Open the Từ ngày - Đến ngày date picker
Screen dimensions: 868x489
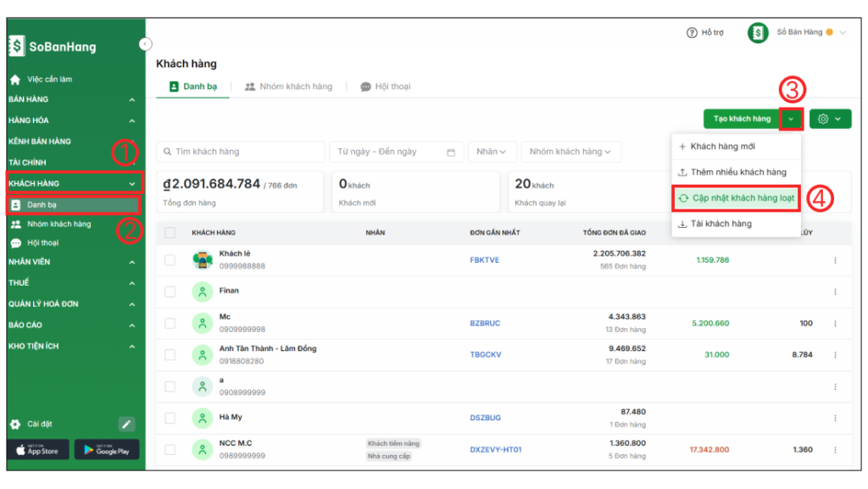point(395,152)
